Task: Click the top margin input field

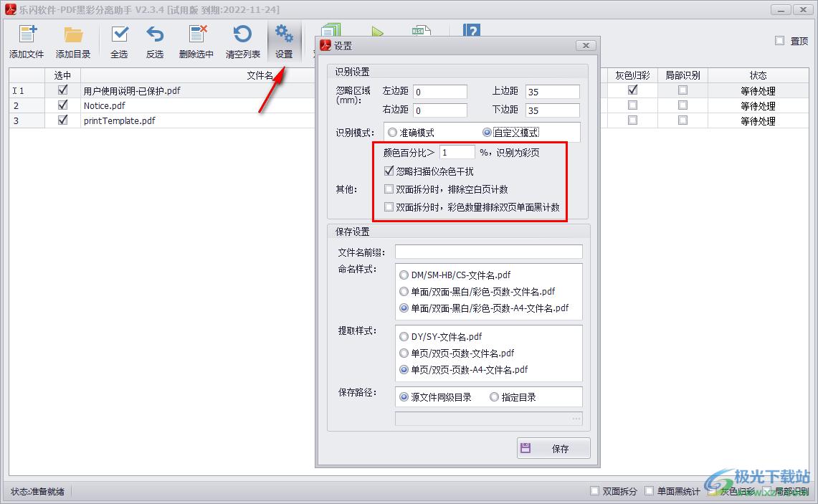Action: tap(552, 92)
